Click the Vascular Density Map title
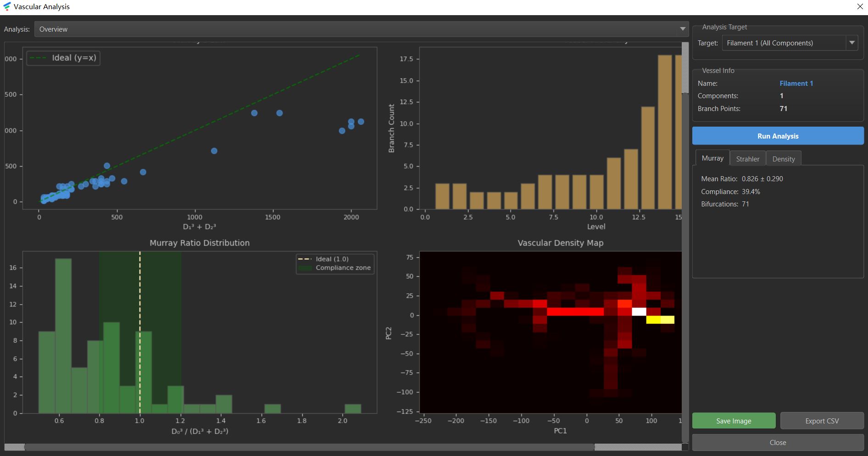Screen dimensions: 868x456 point(560,243)
